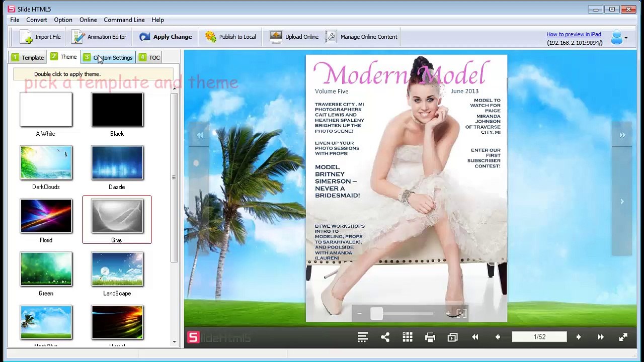The image size is (644, 362).
Task: Click the print icon
Action: (x=430, y=337)
